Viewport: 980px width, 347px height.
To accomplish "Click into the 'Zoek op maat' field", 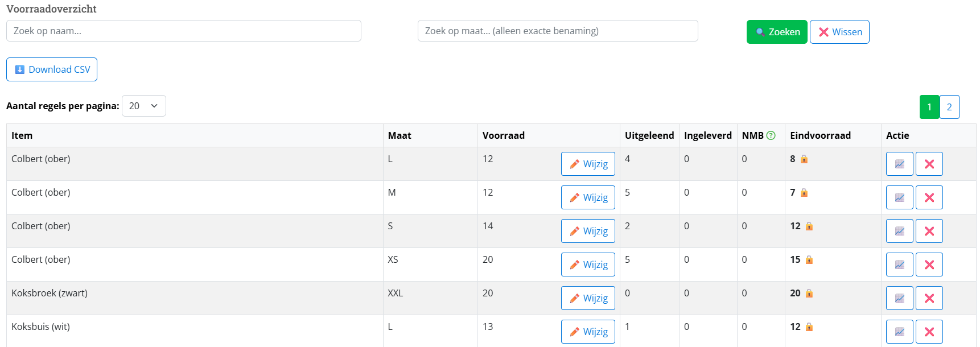I will coord(557,31).
